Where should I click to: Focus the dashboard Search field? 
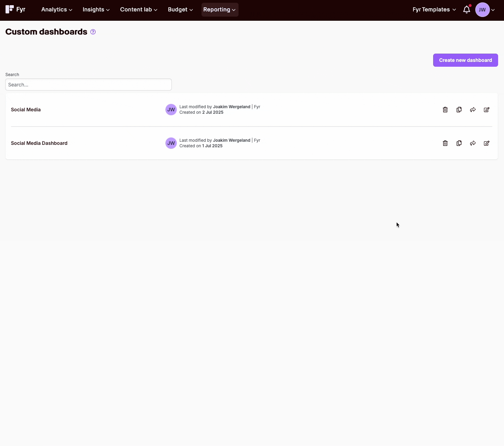[x=88, y=85]
